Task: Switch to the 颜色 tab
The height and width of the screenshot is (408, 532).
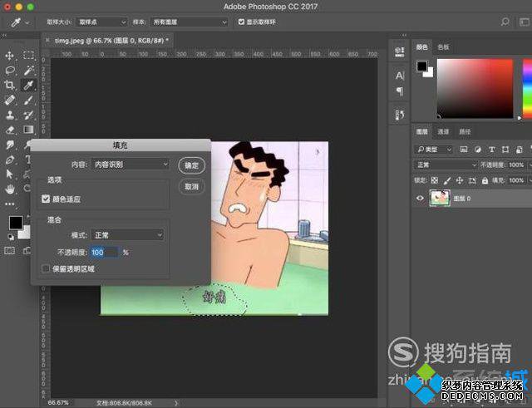Action: click(x=421, y=47)
